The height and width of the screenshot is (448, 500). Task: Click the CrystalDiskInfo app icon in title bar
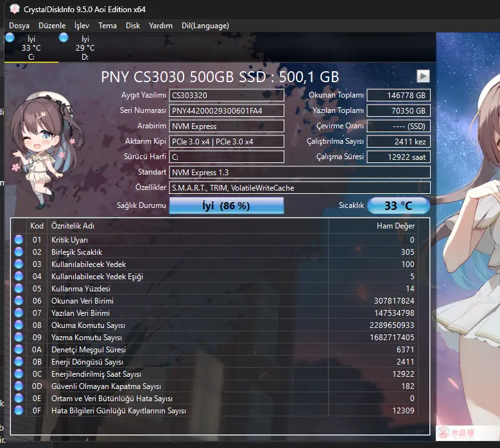15,9
